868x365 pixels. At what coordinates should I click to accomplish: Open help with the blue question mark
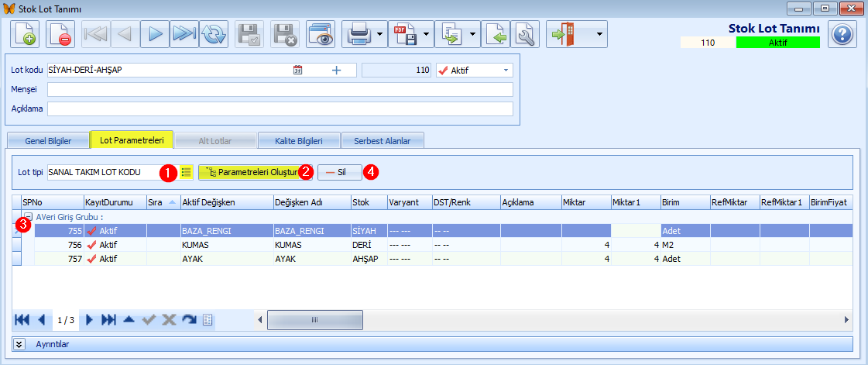pos(842,34)
